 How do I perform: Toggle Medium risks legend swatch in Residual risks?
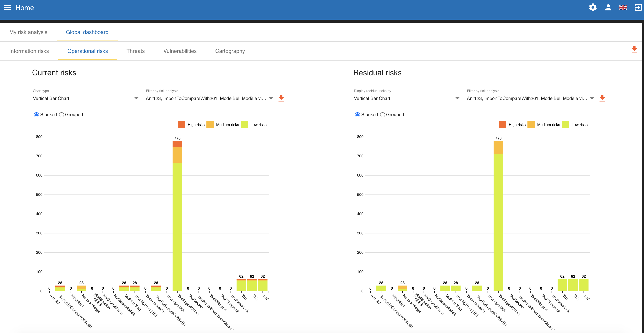(x=531, y=125)
